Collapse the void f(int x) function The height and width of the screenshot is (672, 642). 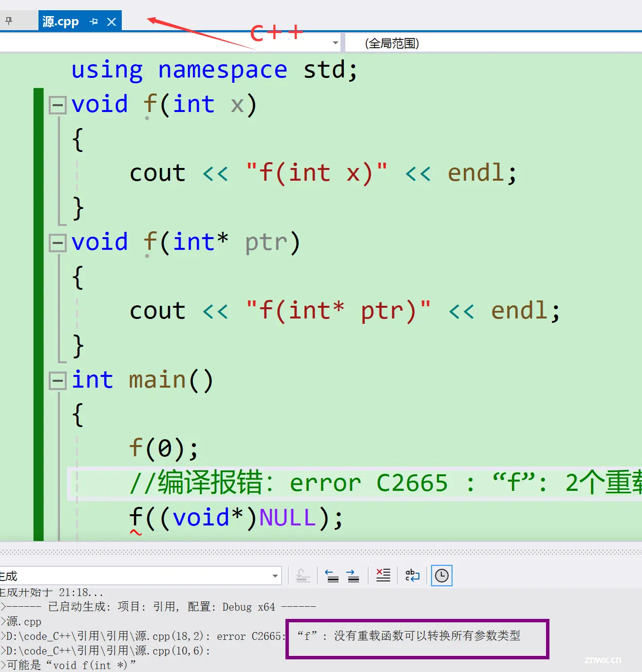pyautogui.click(x=57, y=105)
